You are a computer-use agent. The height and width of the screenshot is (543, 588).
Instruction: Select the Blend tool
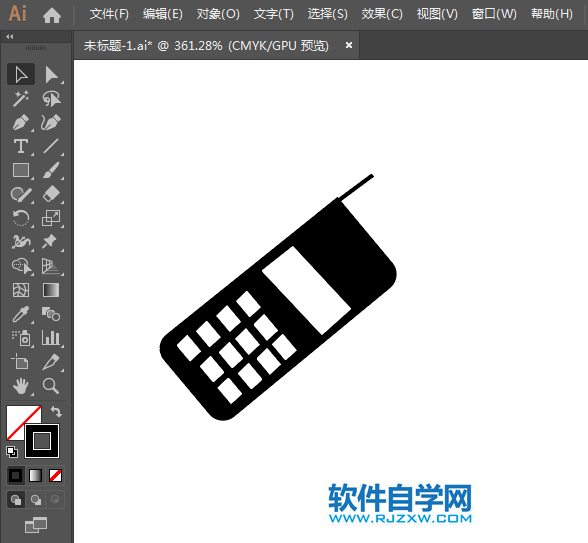51,314
